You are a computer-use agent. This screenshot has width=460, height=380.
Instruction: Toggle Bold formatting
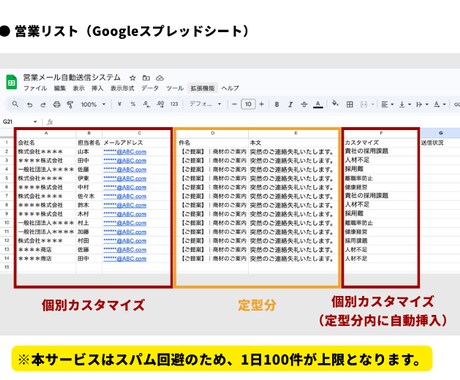(277, 105)
